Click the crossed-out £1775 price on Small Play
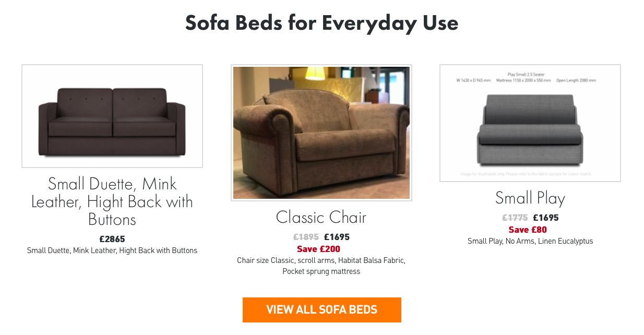 tap(514, 218)
